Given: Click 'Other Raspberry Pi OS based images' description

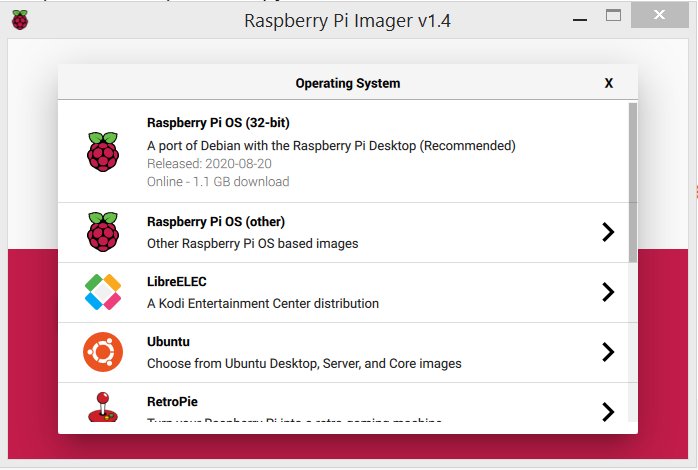Looking at the screenshot, I should point(252,243).
